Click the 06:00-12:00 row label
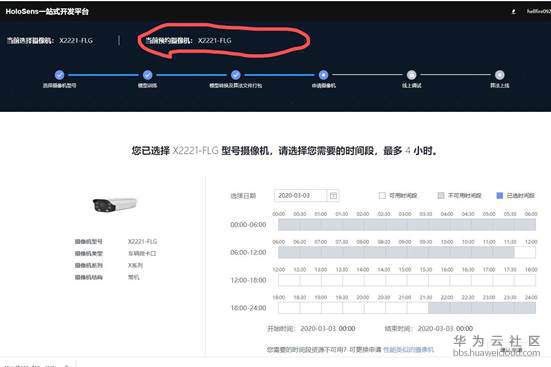Screen dimensions: 551x367 pyautogui.click(x=248, y=252)
